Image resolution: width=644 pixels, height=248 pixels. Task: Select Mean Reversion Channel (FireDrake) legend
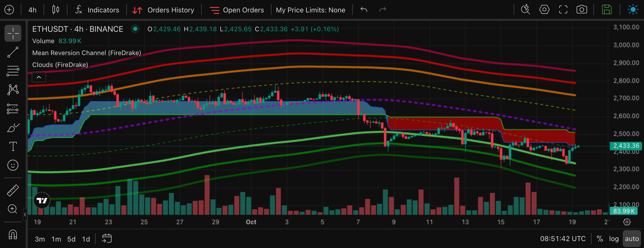86,53
